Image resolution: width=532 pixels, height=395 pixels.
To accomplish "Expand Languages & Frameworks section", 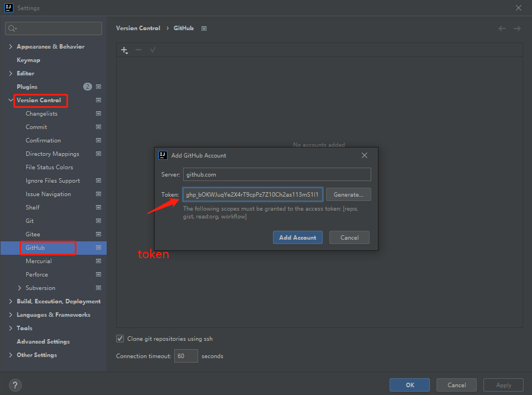I will click(x=11, y=315).
